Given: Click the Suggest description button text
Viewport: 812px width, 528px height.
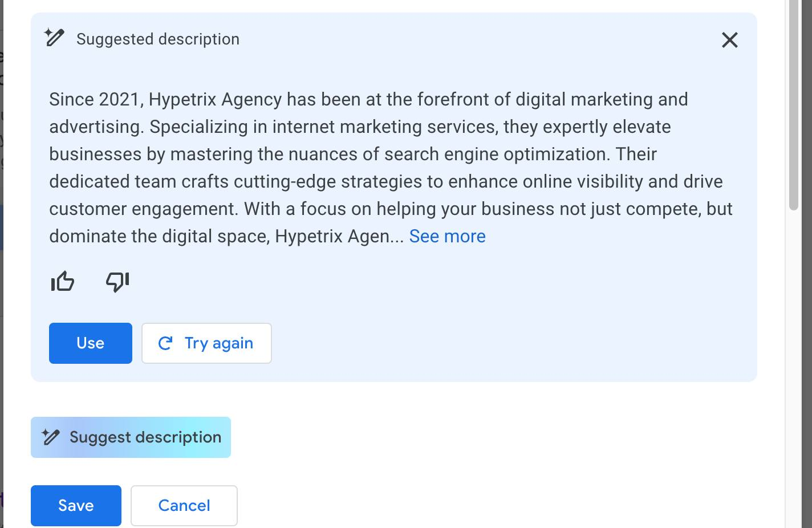Looking at the screenshot, I should click(x=145, y=437).
